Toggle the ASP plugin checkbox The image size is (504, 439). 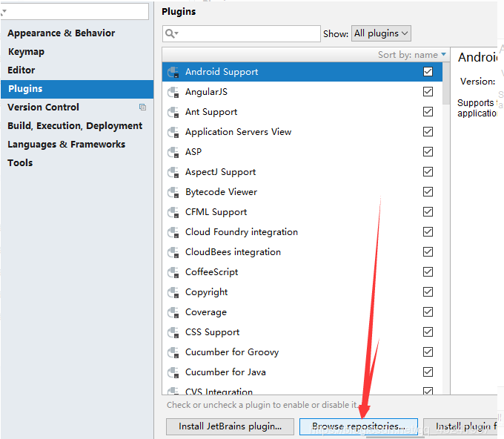point(428,151)
